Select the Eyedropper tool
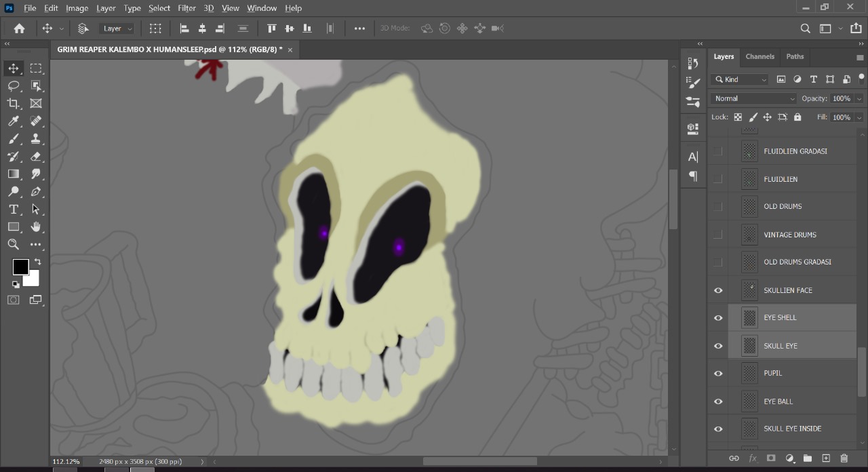Screen dimensions: 868x472 [14, 121]
